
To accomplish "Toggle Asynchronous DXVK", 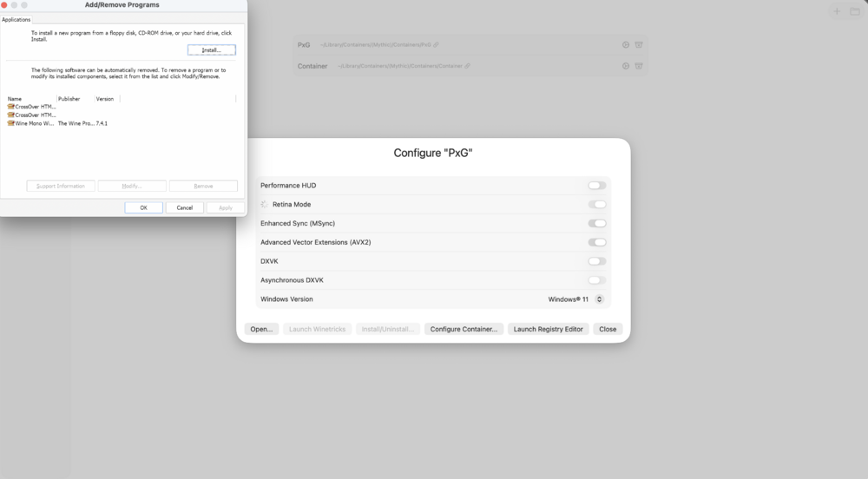I will coord(597,280).
